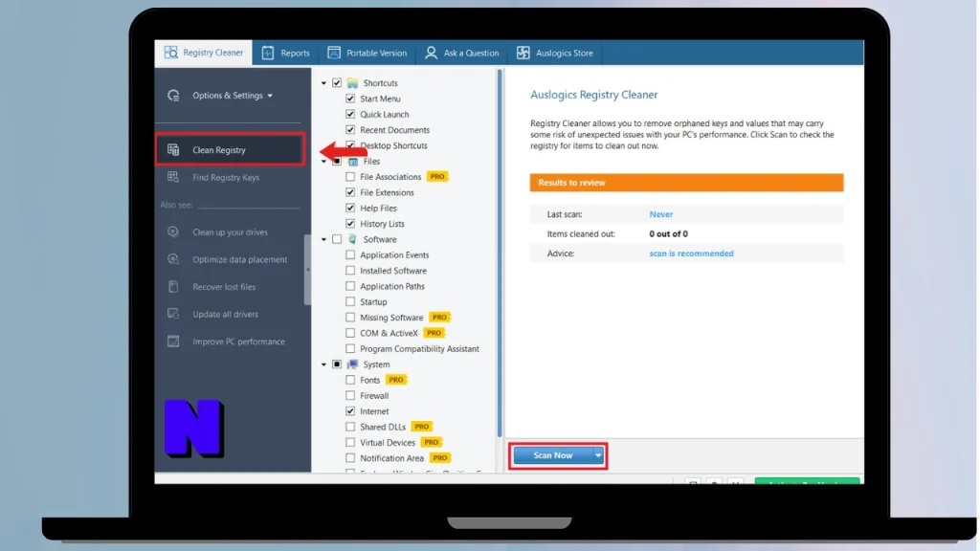Enable the Application Paths checkbox
This screenshot has width=980, height=551.
[x=350, y=286]
